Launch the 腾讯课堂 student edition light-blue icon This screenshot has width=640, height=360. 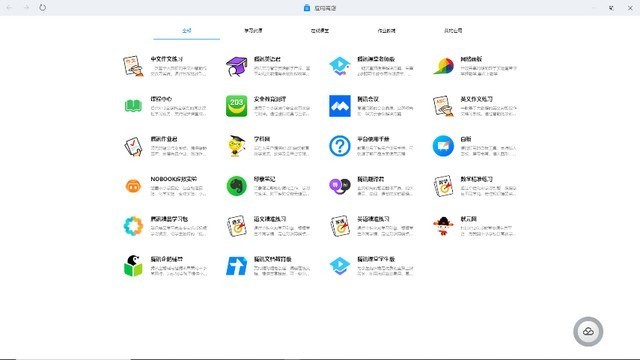coord(340,266)
